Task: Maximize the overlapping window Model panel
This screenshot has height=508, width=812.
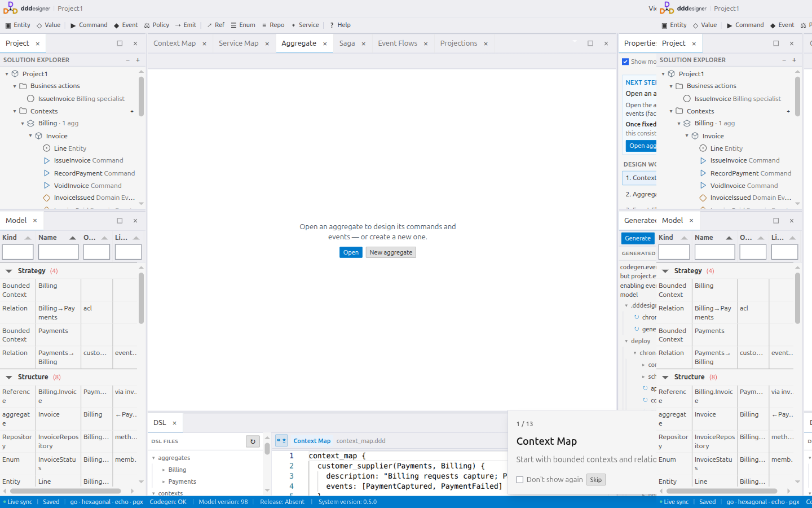Action: 776,221
